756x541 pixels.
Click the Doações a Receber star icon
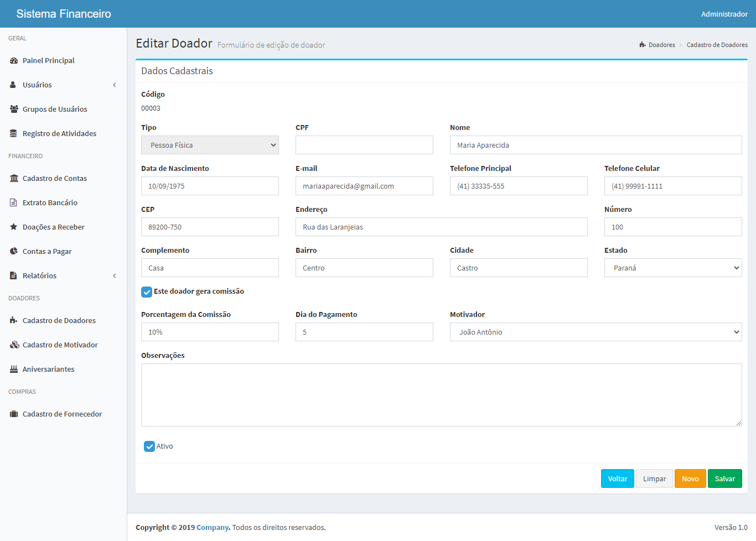point(14,227)
